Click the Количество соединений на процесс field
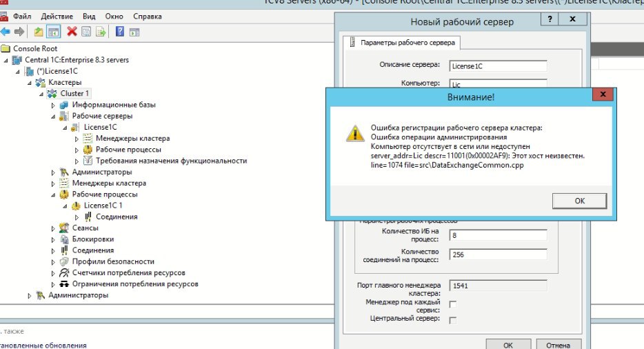The height and width of the screenshot is (349, 644). [499, 255]
